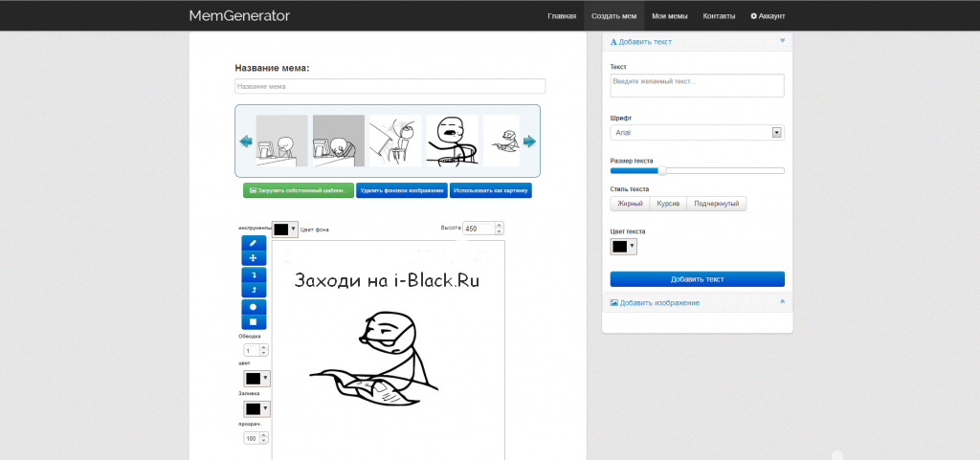Open Создать мем navbar tab
The width and height of the screenshot is (980, 460).
(x=613, y=16)
